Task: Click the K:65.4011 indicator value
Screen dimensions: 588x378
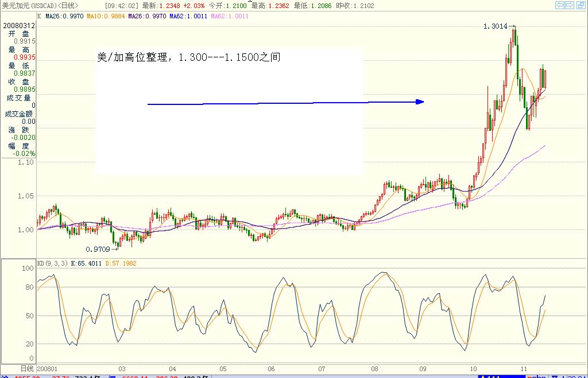Action: (86, 263)
